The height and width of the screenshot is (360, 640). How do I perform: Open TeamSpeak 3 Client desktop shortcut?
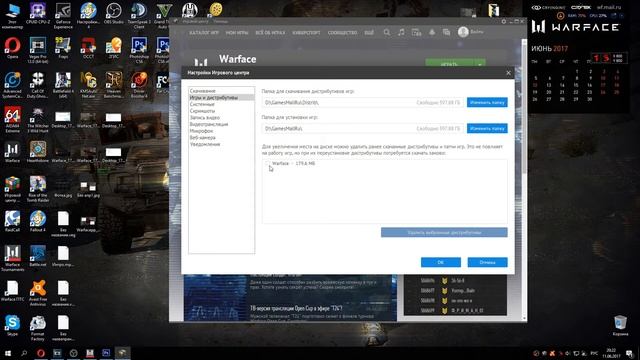coord(139,16)
